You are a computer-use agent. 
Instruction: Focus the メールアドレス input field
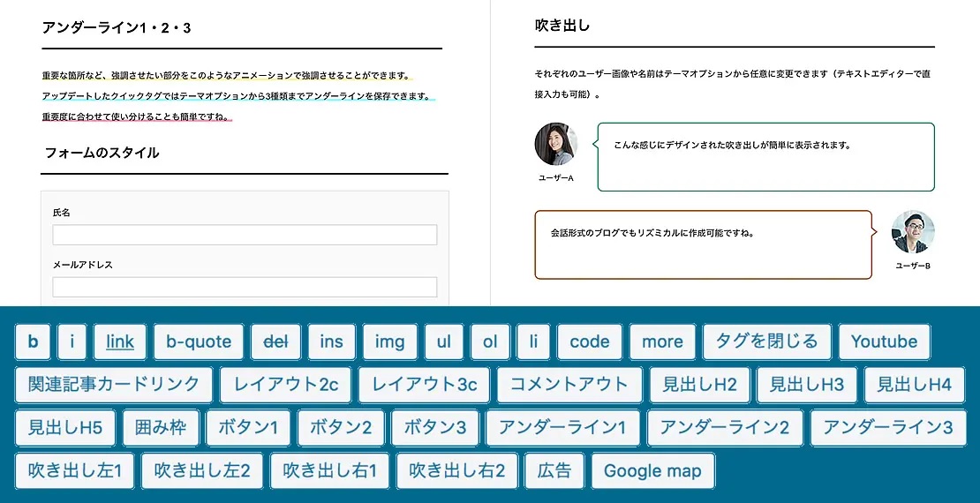[x=245, y=287]
